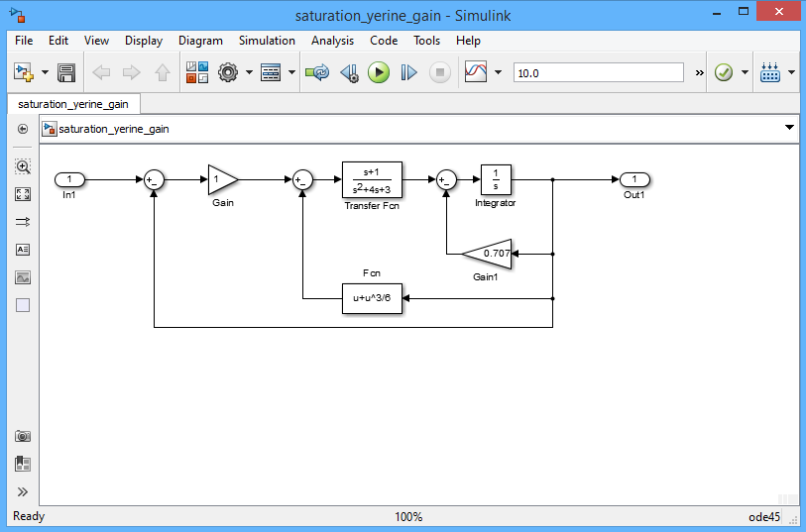Click the ode45 solver in status bar
Screen dimensions: 806x532
click(764, 517)
